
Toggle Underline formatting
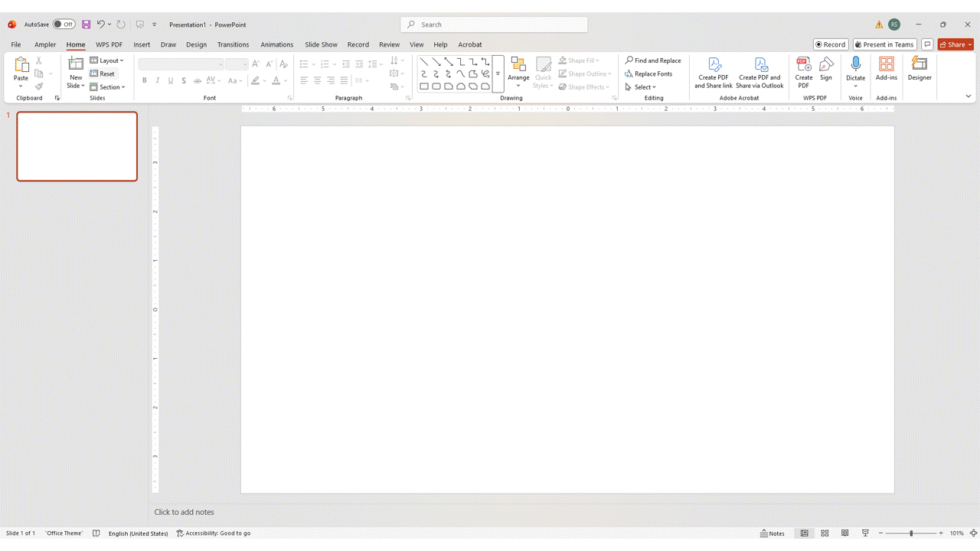point(171,80)
